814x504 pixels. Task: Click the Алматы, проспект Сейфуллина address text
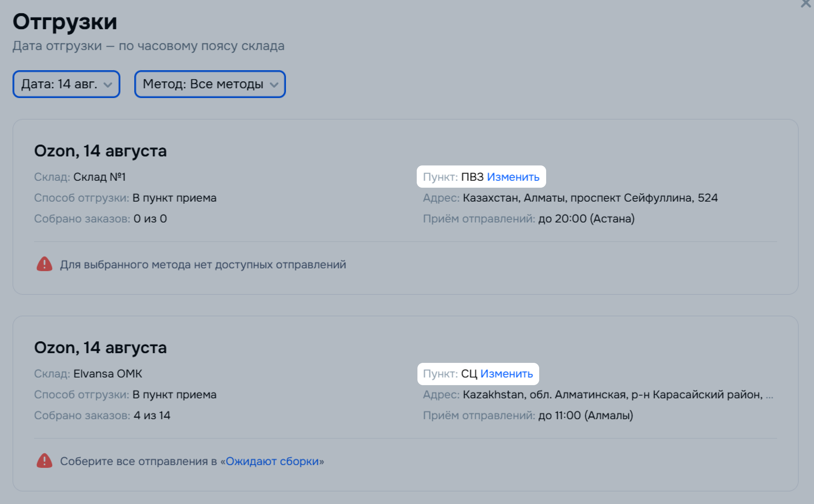click(x=590, y=198)
